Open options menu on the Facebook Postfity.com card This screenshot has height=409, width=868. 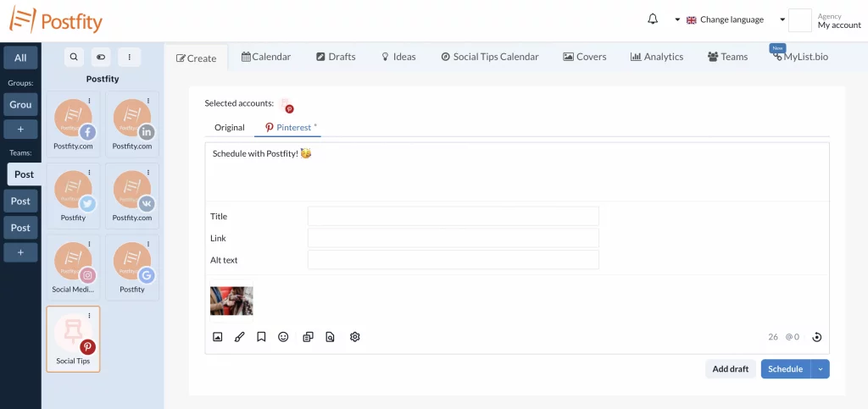click(x=89, y=101)
